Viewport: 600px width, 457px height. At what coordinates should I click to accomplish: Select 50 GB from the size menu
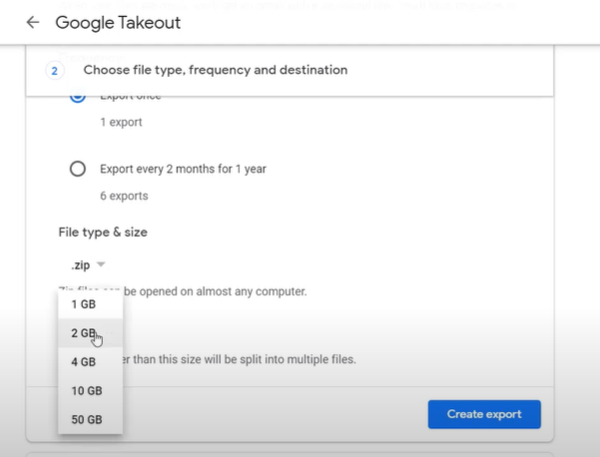tap(86, 419)
